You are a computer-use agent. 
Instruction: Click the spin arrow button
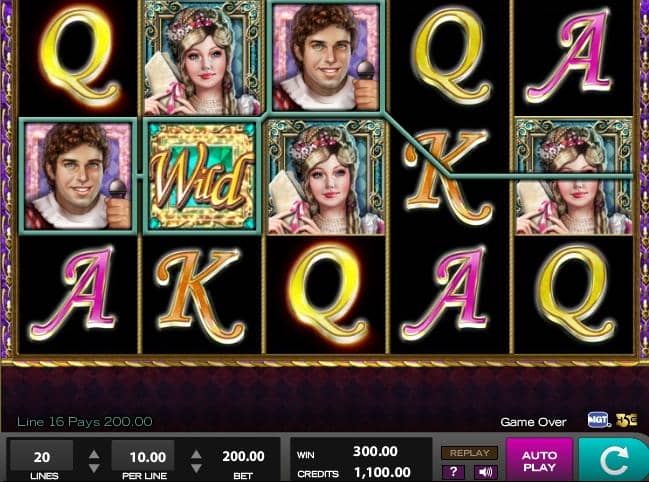(x=614, y=460)
